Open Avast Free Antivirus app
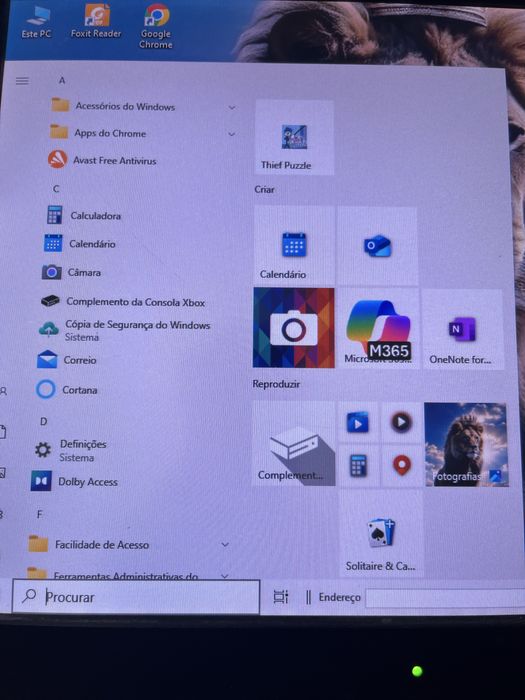 102,160
